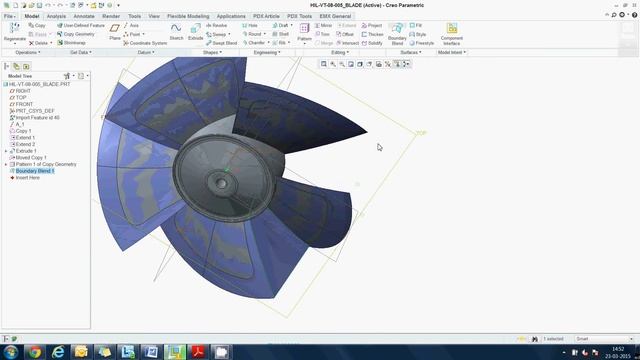Select the datum Axis tool
640x360 pixels.
tap(131, 25)
